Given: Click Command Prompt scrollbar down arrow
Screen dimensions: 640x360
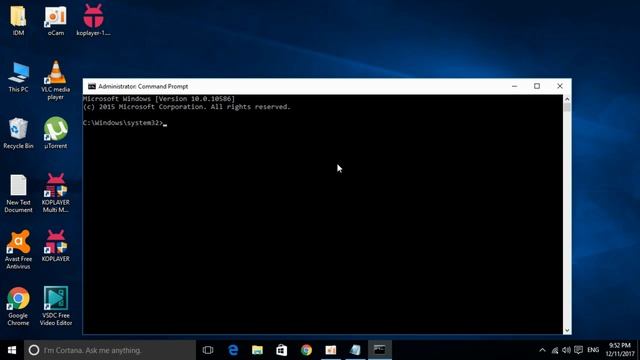Looking at the screenshot, I should (567, 330).
